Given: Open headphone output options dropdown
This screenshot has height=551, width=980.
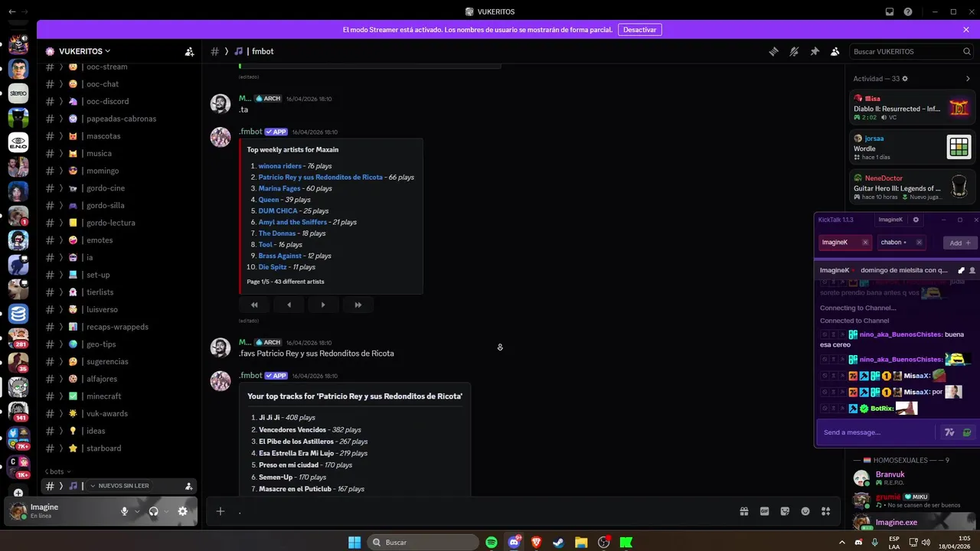Looking at the screenshot, I should 166,511.
